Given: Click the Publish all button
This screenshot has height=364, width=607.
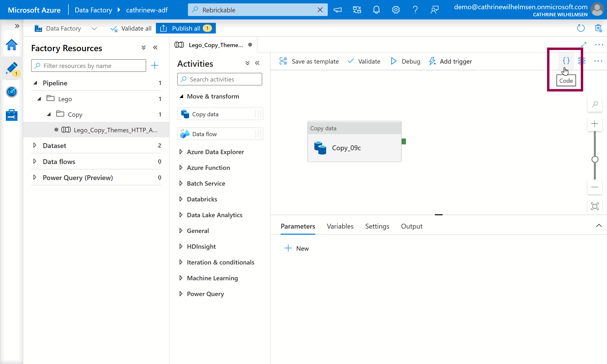Looking at the screenshot, I should [186, 28].
